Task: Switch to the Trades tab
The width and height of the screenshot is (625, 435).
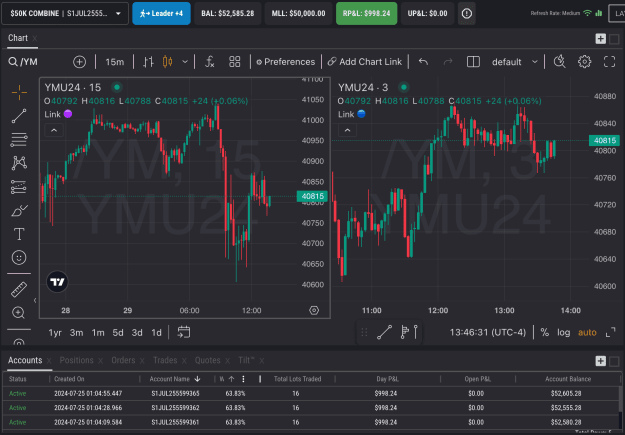Action: point(165,360)
